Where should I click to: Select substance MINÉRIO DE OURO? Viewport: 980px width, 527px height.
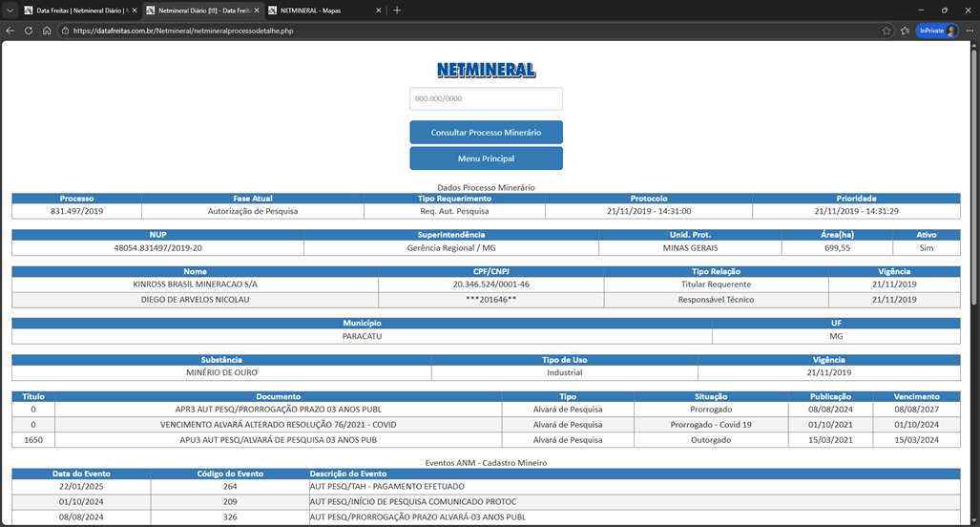222,372
